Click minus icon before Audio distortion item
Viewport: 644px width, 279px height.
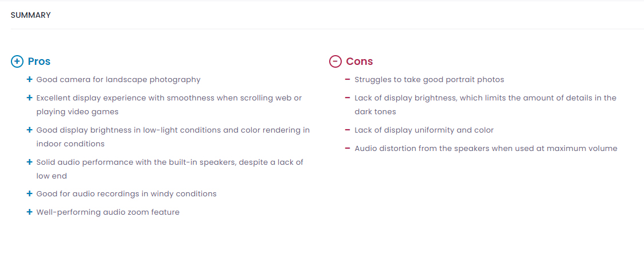(x=348, y=148)
